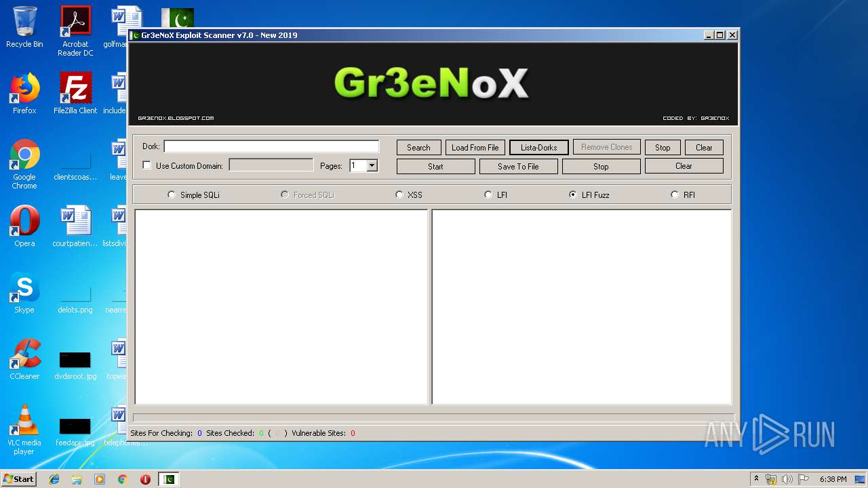The height and width of the screenshot is (488, 868).
Task: Open the Start menu
Action: coord(18,479)
